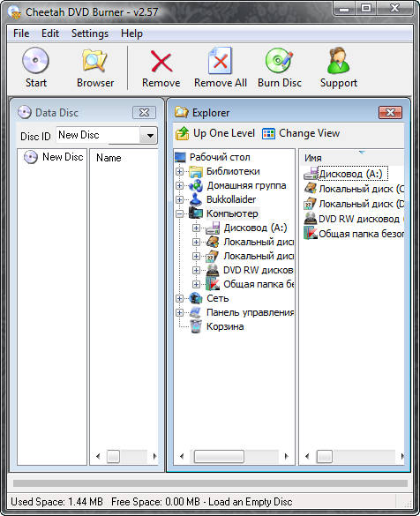The image size is (420, 516).
Task: Click the Change View button label
Action: (310, 133)
